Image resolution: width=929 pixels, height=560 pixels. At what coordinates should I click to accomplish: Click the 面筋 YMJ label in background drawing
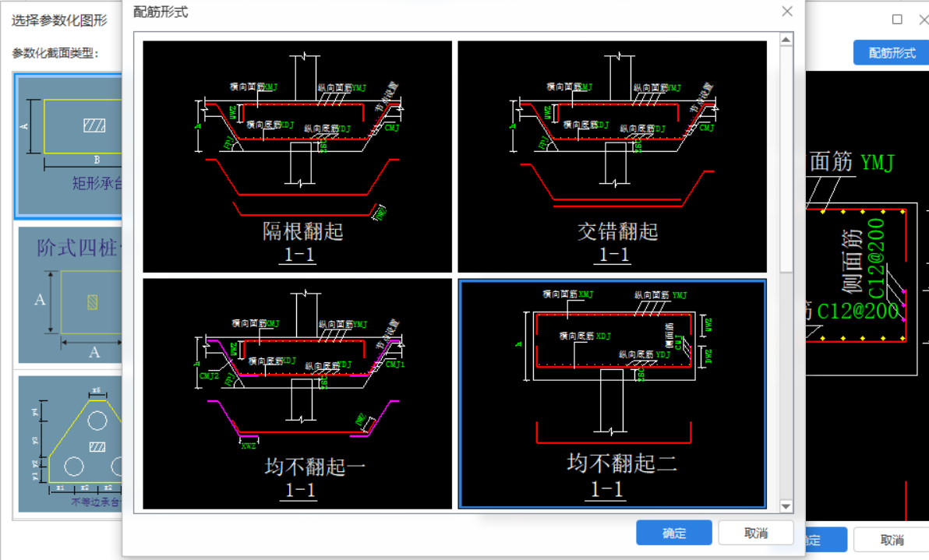[852, 161]
